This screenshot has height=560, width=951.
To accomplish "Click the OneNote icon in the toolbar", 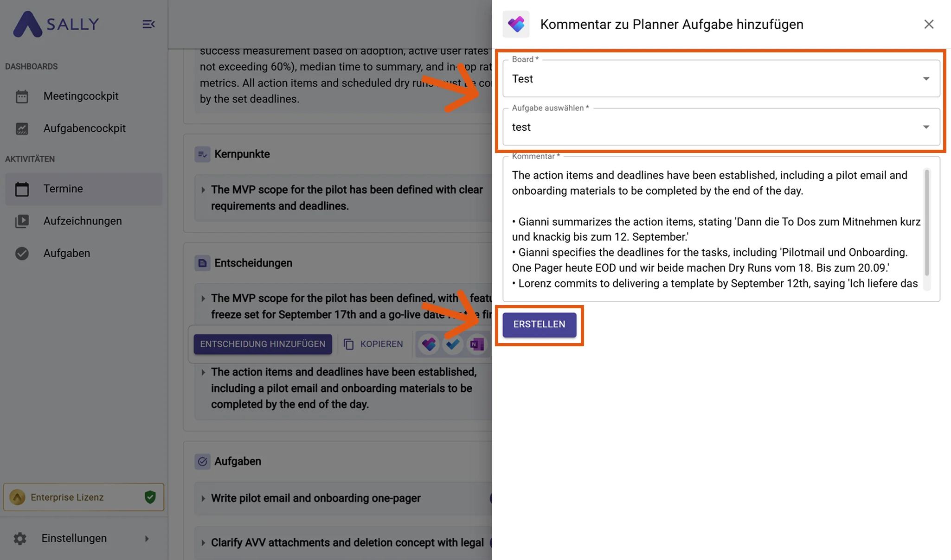I will [477, 344].
